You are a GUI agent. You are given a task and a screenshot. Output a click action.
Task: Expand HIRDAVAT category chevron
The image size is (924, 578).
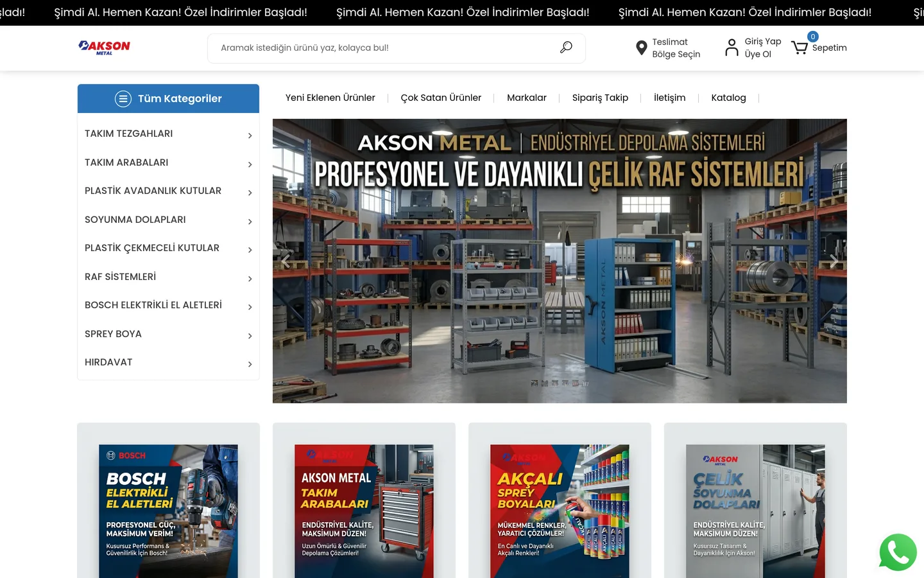[x=250, y=364]
